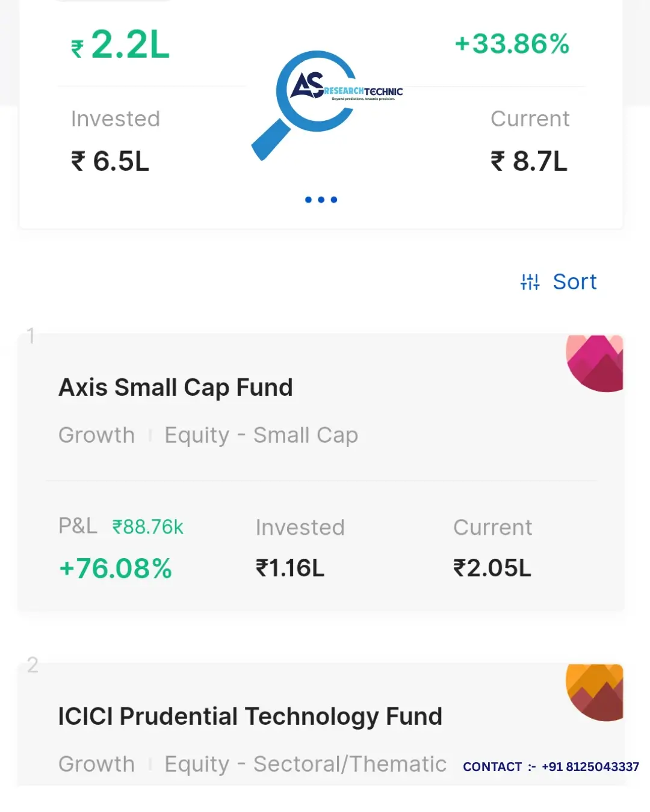
Task: Tap Axis fund Invested ₹1.16L
Action: 290,568
